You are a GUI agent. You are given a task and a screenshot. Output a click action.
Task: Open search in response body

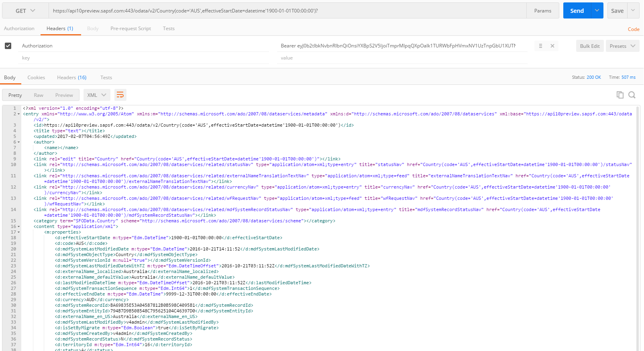pyautogui.click(x=632, y=95)
